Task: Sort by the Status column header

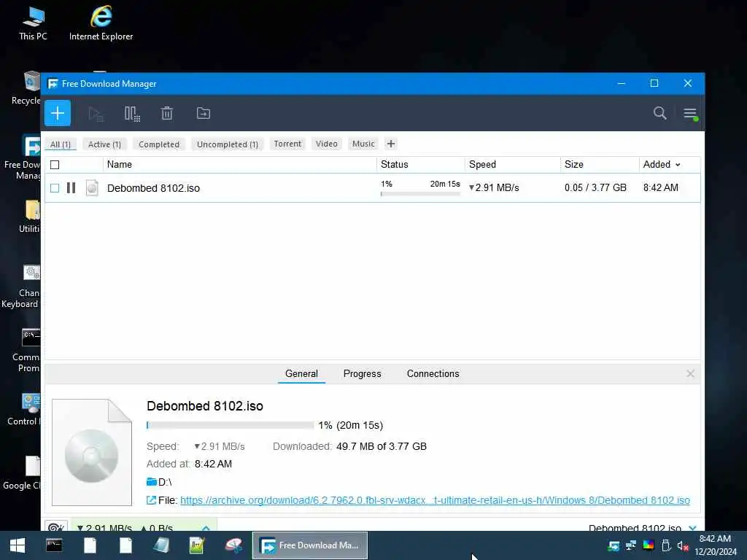Action: pos(395,164)
